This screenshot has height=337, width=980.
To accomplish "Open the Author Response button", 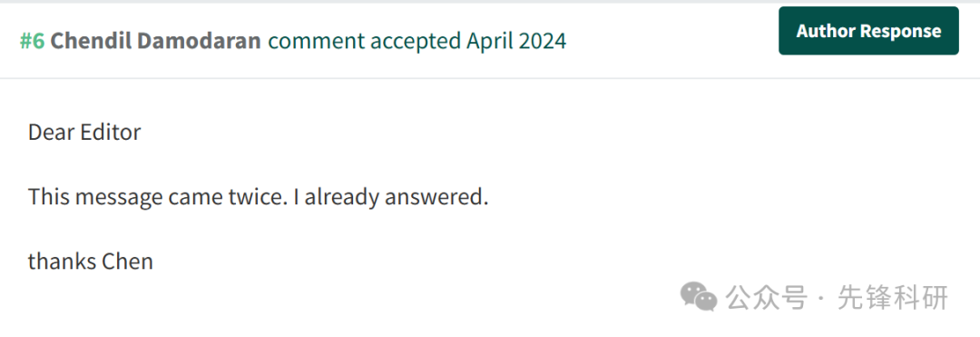I will (868, 31).
